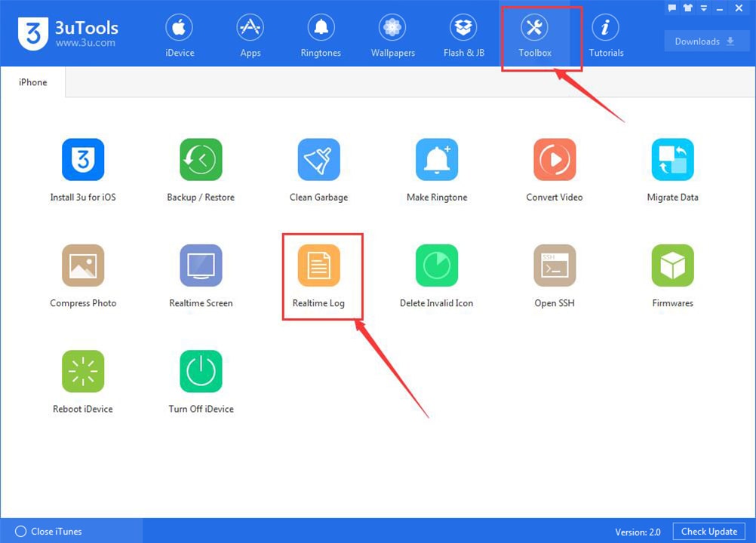Click Check Update
756x543 pixels.
708,531
